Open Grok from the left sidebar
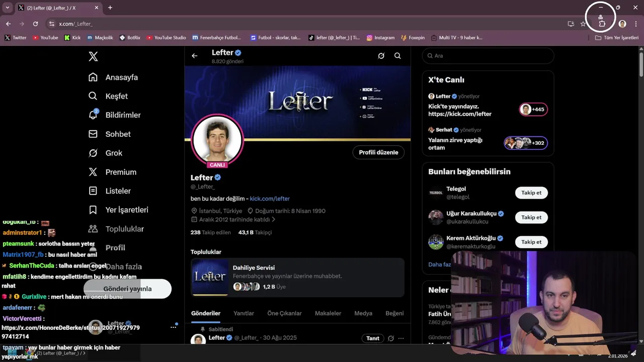The height and width of the screenshot is (362, 644). tap(105, 153)
